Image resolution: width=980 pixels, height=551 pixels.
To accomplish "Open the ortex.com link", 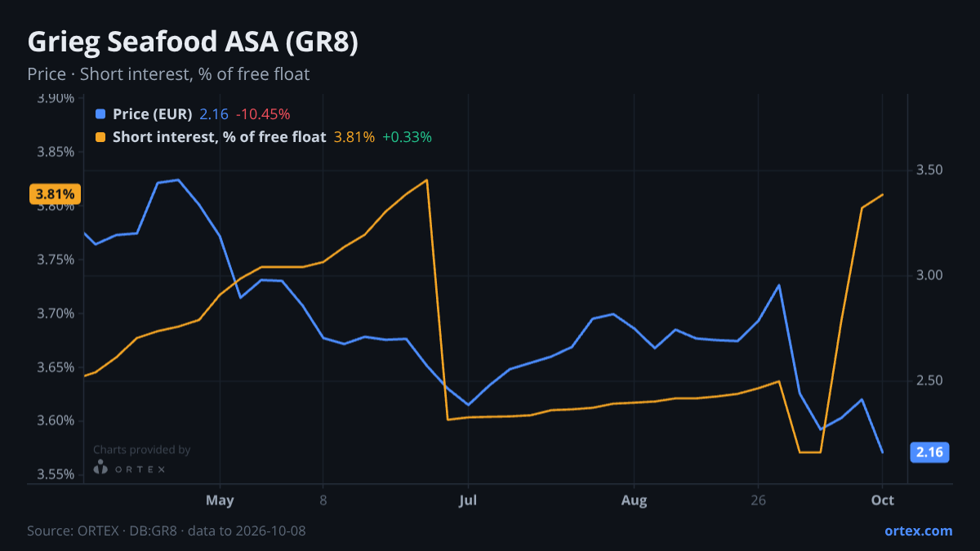I will (919, 531).
